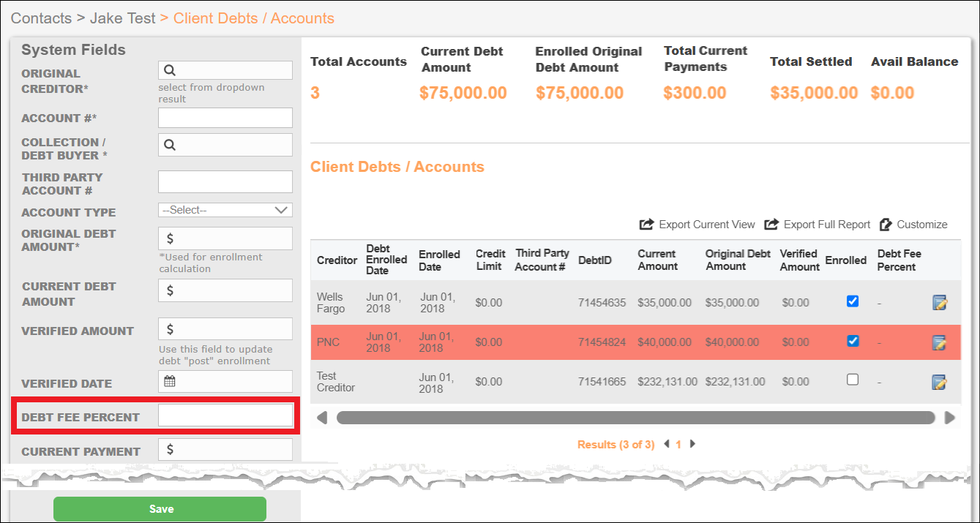This screenshot has width=980, height=523.
Task: Uncheck Enrolled for Wells Fargo
Action: [853, 301]
